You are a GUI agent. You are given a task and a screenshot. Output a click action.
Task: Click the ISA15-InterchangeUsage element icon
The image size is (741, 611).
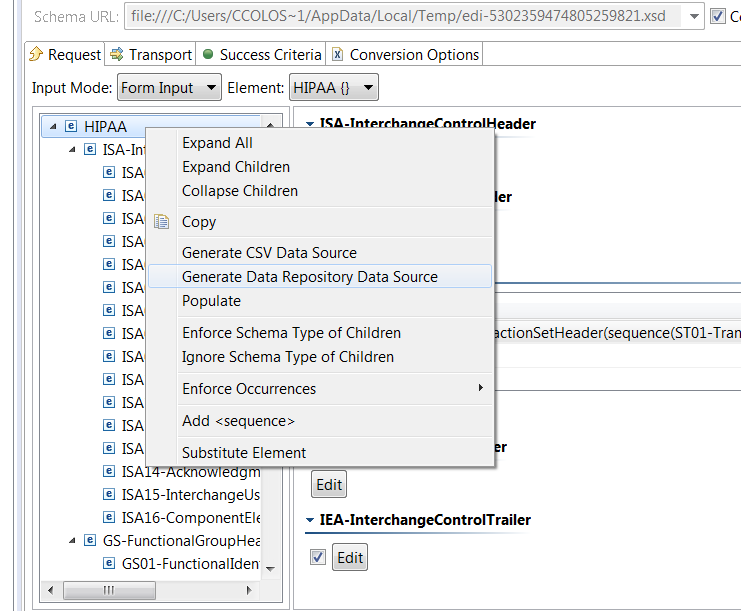coord(109,494)
